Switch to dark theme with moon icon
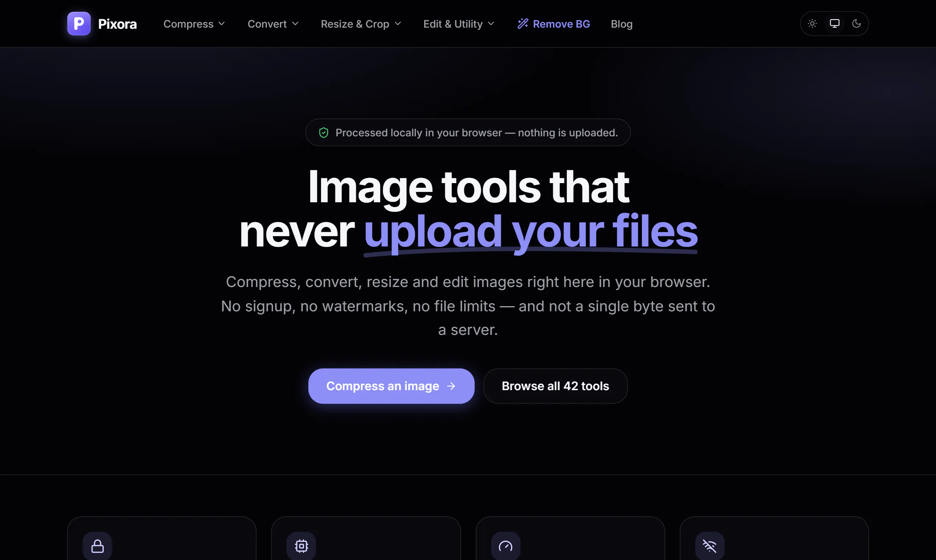 (x=856, y=24)
